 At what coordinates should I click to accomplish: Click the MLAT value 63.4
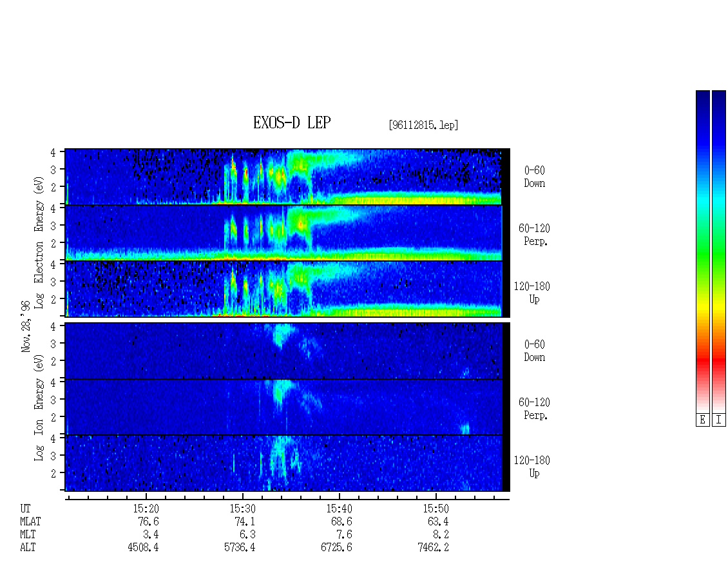coord(438,521)
